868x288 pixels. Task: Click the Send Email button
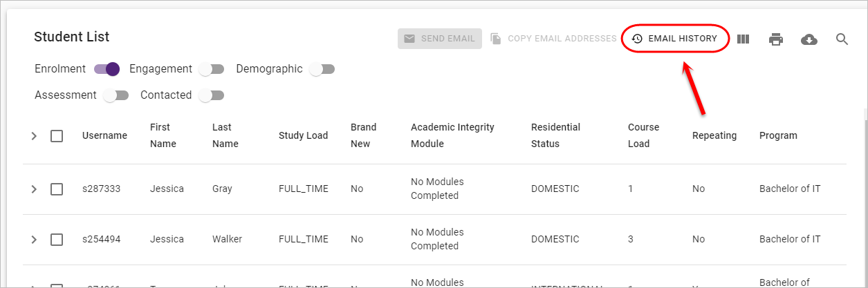(440, 39)
